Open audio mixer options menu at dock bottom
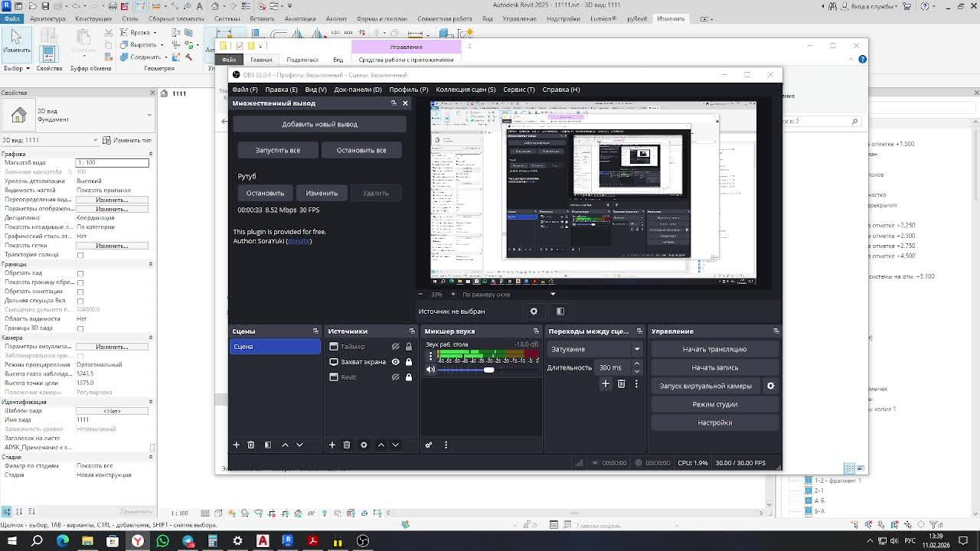The image size is (980, 551). pyautogui.click(x=446, y=445)
